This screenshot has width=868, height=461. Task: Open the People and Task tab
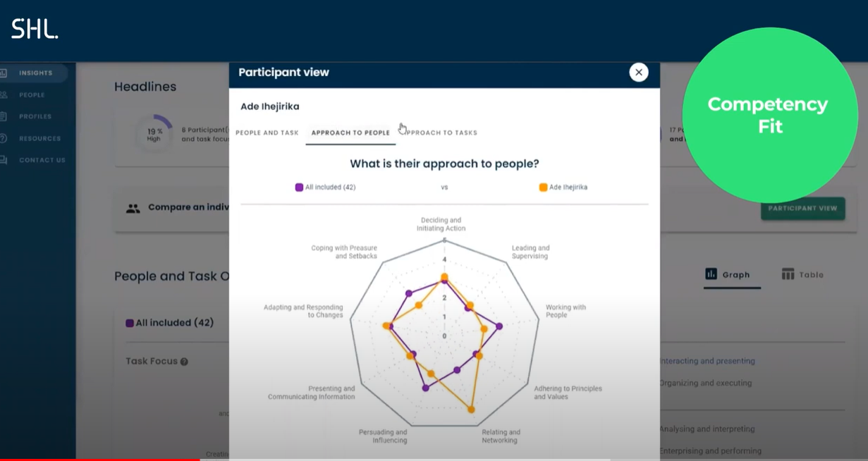point(267,133)
